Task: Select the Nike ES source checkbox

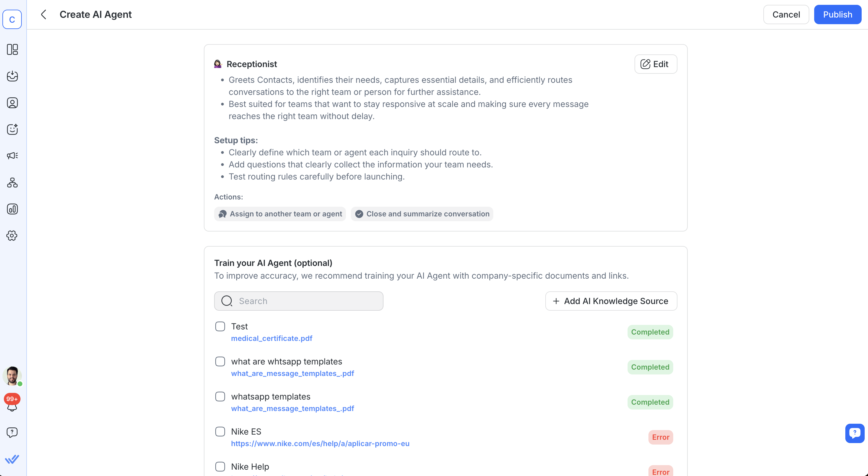Action: tap(220, 432)
